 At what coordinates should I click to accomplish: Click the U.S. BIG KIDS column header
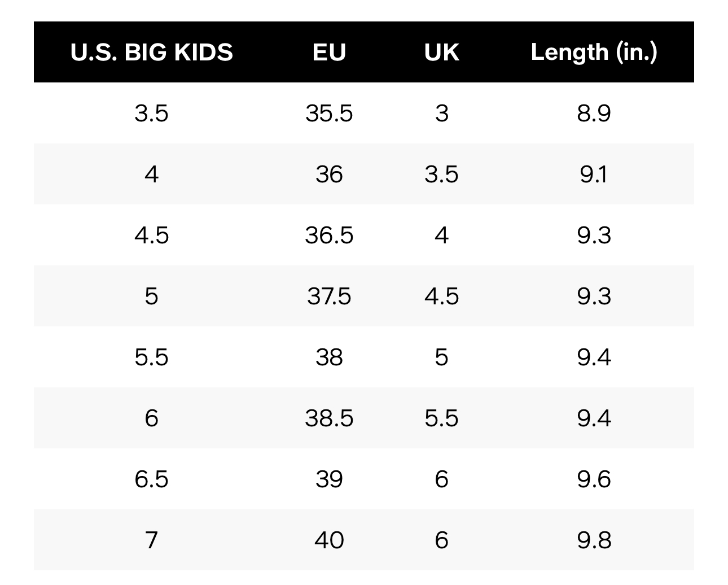tap(151, 52)
